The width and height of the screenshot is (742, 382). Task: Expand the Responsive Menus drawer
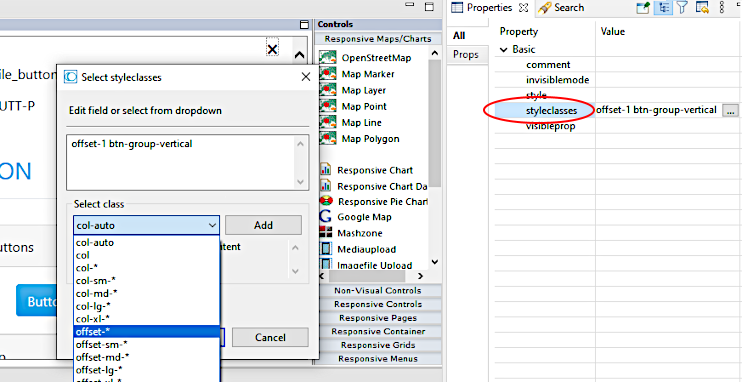(378, 359)
